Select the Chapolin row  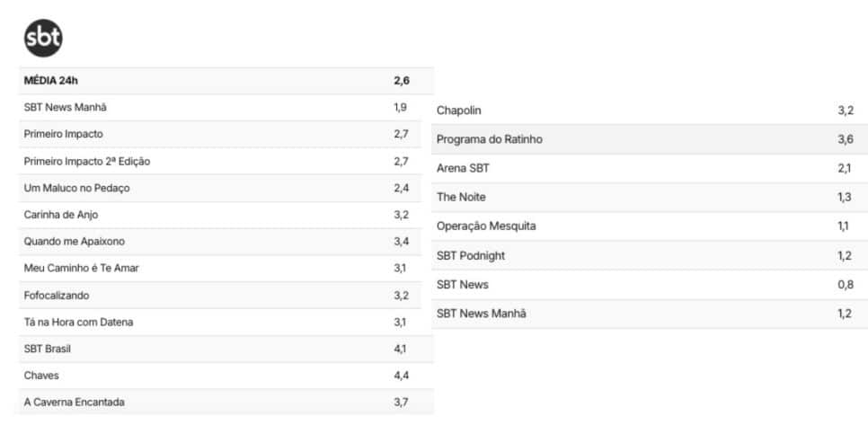(x=650, y=111)
